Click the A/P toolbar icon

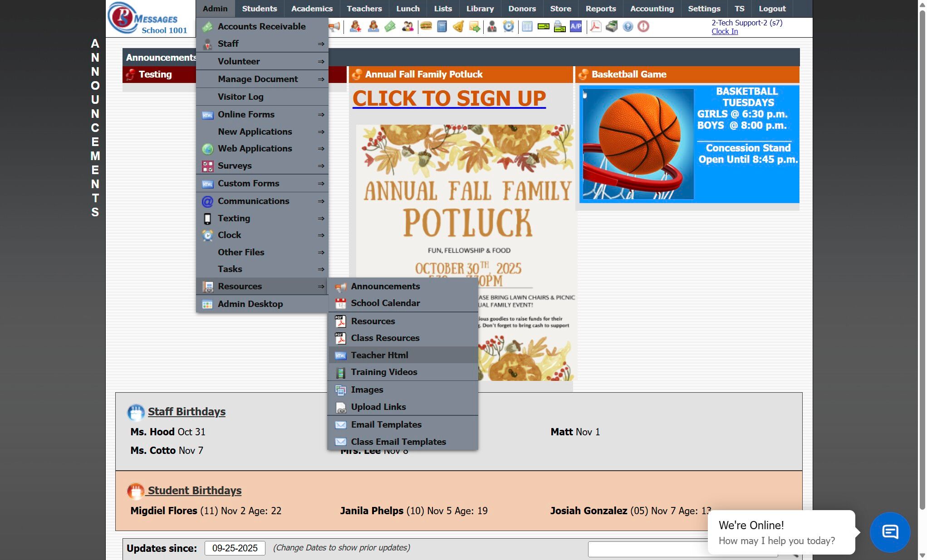tap(576, 26)
